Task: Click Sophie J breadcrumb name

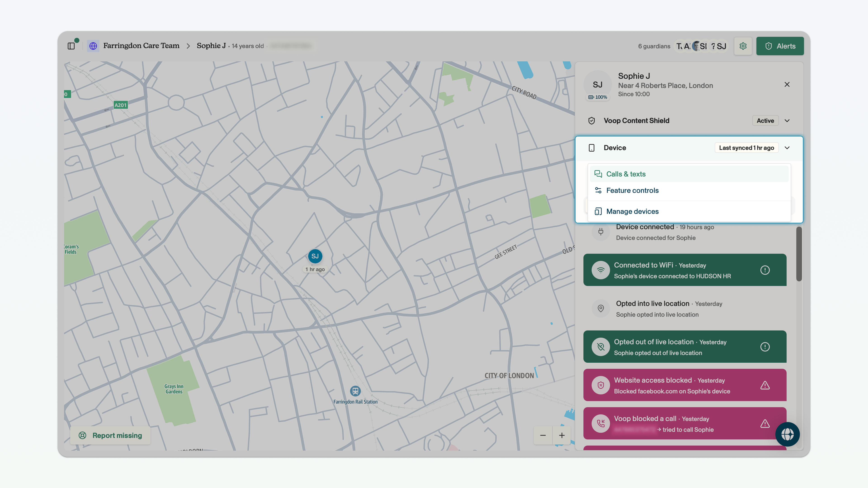Action: coord(211,46)
